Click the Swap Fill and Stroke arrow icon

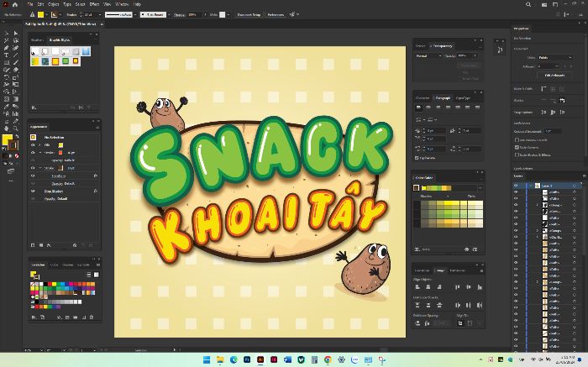[x=17, y=136]
